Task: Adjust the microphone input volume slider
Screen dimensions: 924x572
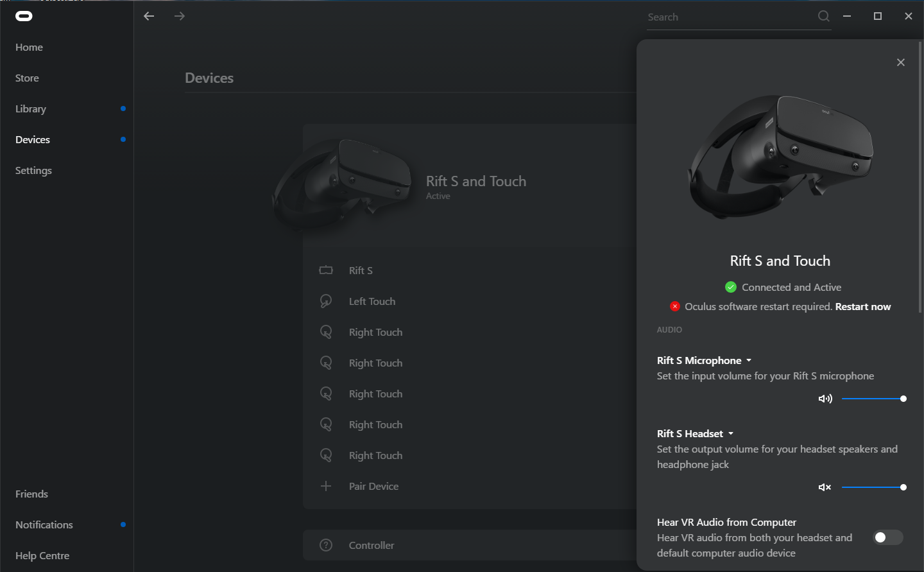Action: (873, 399)
